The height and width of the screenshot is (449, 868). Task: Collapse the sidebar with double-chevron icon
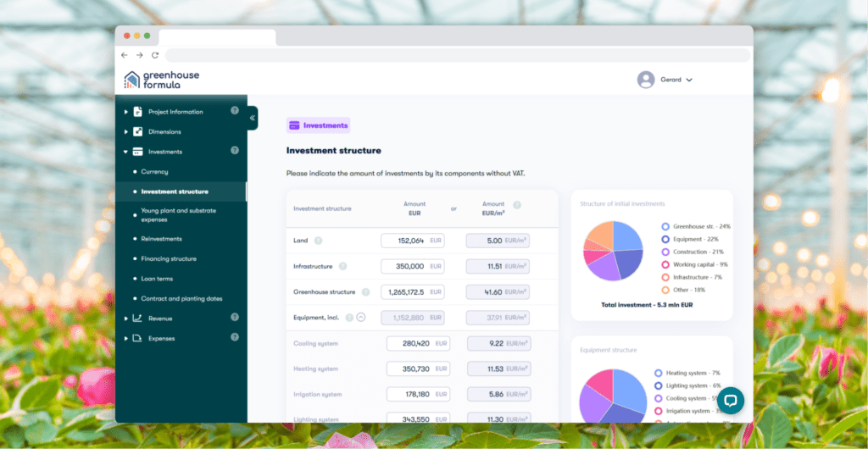pyautogui.click(x=252, y=118)
